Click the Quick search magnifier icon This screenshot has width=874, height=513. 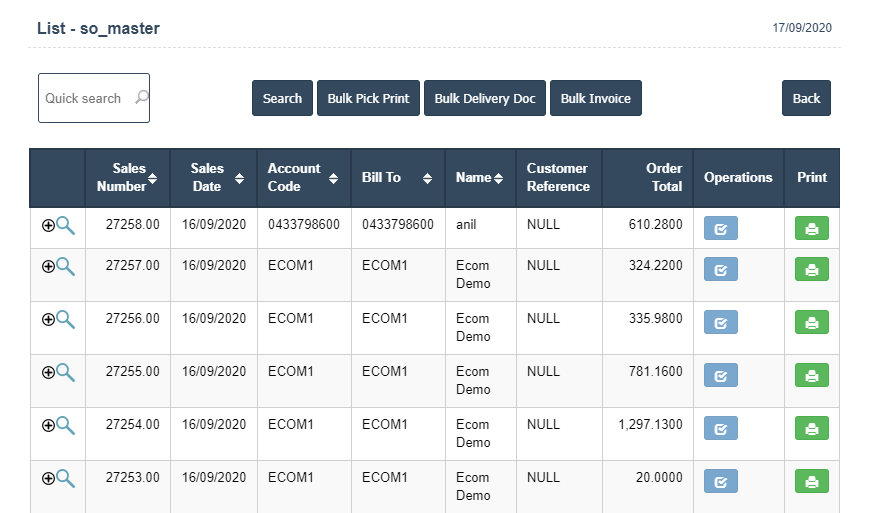point(141,98)
